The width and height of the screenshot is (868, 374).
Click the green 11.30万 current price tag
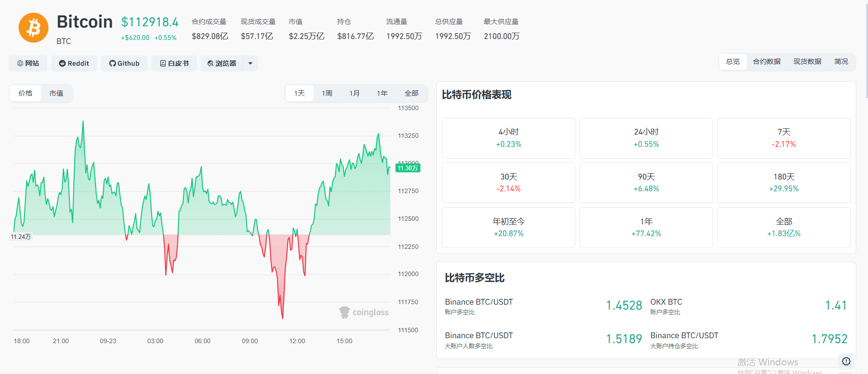tap(408, 168)
